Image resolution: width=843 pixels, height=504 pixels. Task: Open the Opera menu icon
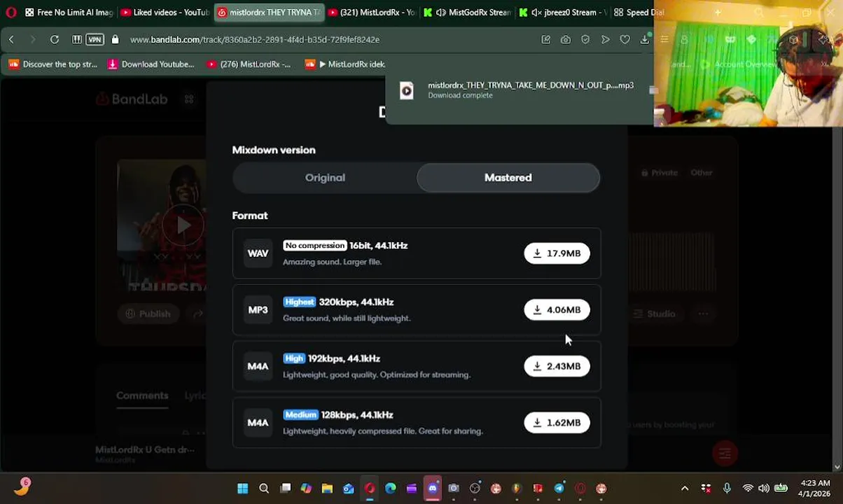click(11, 12)
